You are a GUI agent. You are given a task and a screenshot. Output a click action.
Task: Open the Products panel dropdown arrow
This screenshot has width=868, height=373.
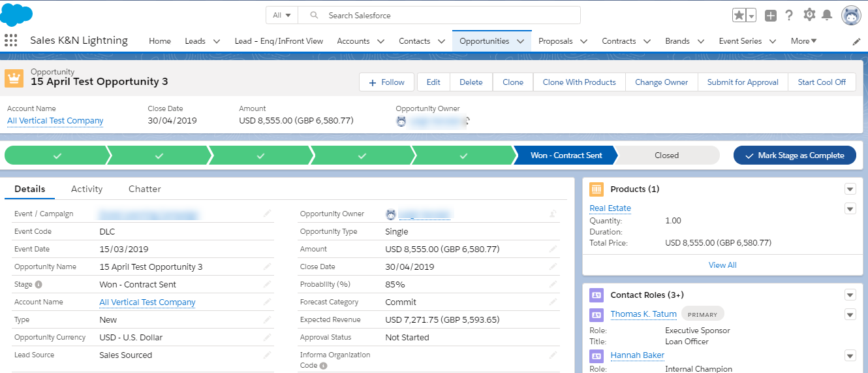pyautogui.click(x=850, y=189)
